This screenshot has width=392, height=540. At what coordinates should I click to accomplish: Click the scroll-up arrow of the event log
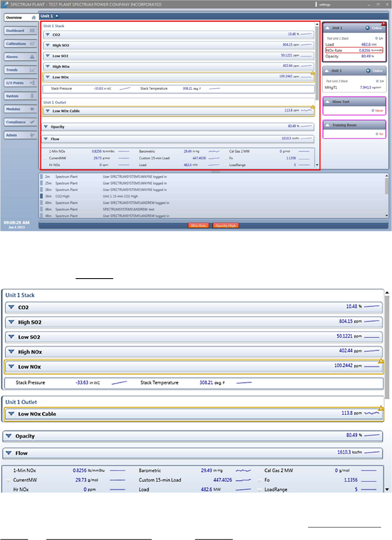click(x=387, y=176)
